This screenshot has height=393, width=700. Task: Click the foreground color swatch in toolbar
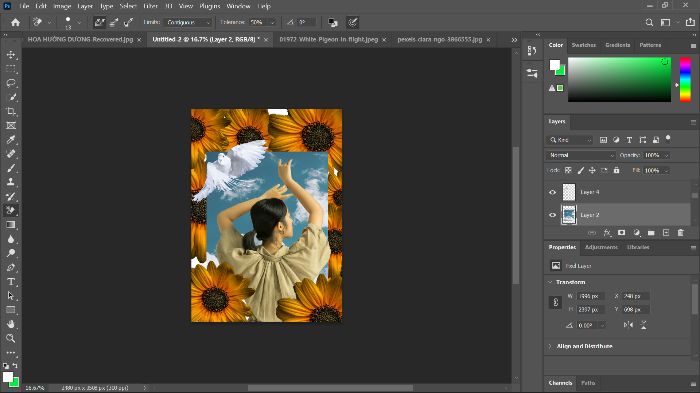[x=8, y=377]
